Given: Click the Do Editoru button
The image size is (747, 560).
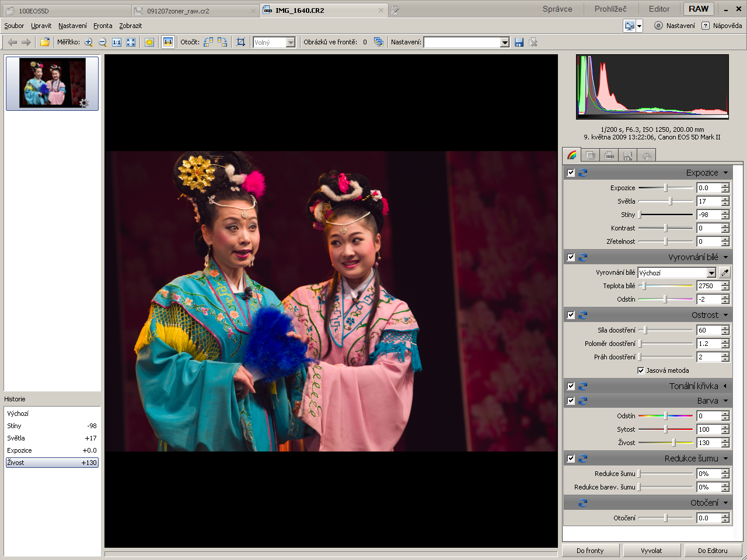Looking at the screenshot, I should (x=713, y=551).
